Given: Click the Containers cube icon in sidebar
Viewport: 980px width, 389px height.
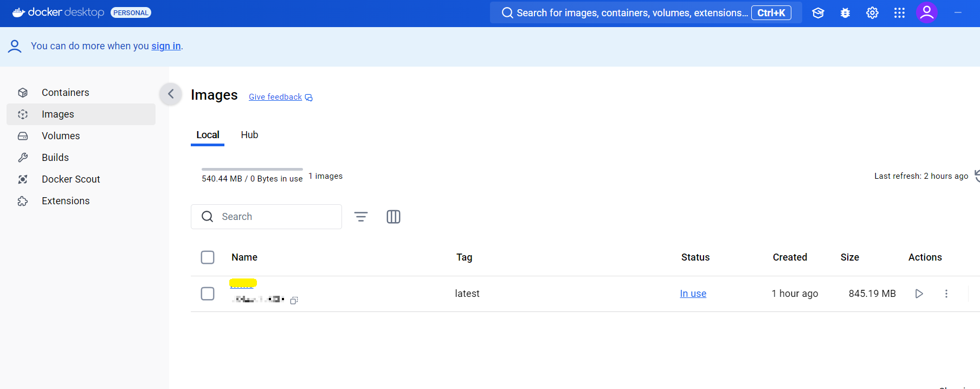Looking at the screenshot, I should (23, 93).
